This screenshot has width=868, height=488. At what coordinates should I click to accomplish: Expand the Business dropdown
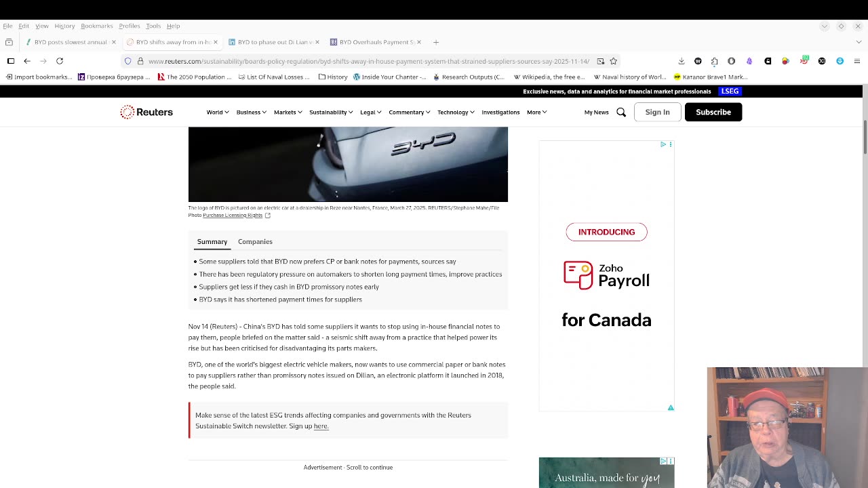click(251, 112)
